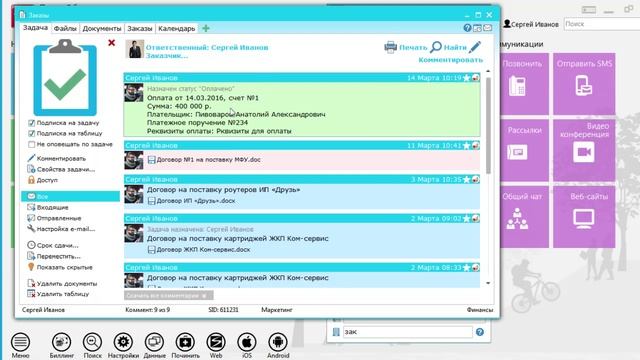Open Доступ access settings
This screenshot has height=360, width=640.
42,180
